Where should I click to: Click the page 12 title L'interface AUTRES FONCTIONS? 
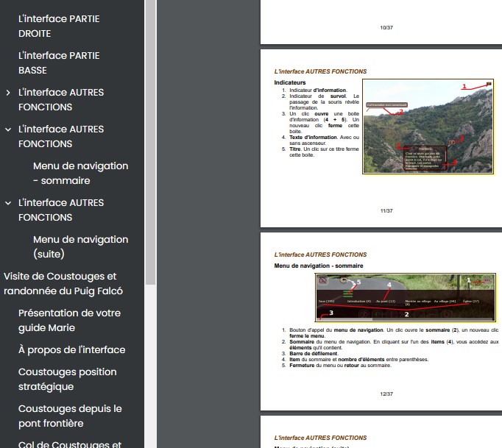[x=320, y=255]
